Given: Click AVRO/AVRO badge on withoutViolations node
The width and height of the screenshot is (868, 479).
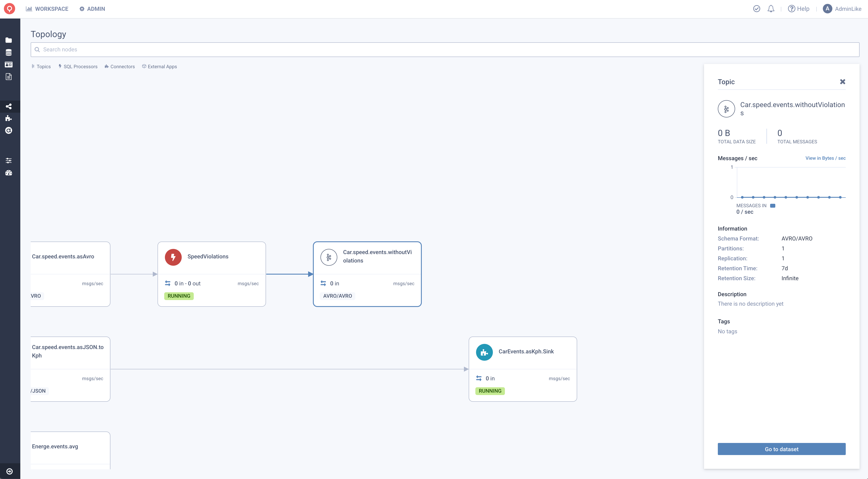Looking at the screenshot, I should pos(337,296).
